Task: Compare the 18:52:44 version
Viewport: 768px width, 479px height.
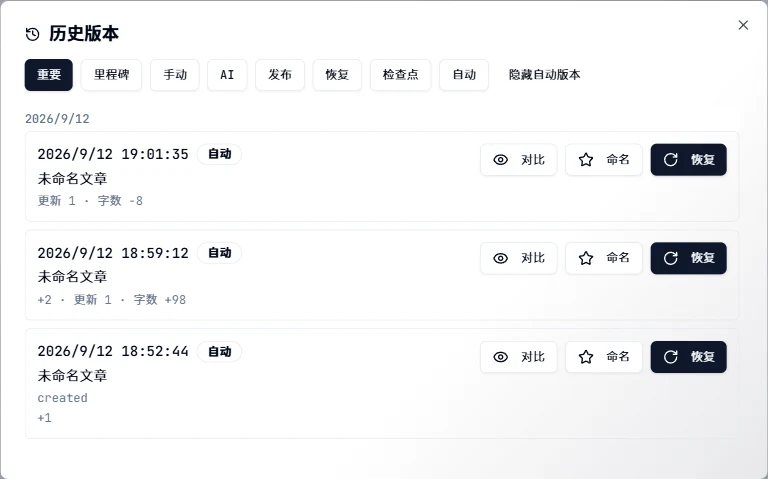Action: (519, 357)
